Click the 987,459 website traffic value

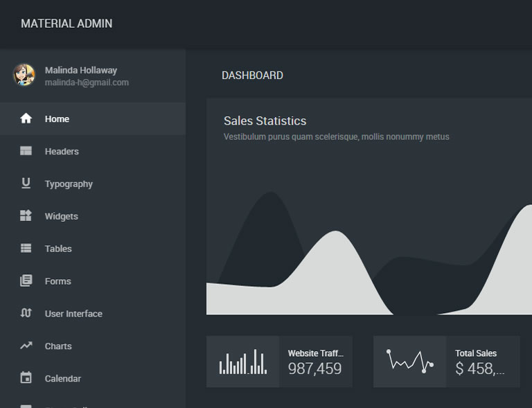tap(314, 369)
